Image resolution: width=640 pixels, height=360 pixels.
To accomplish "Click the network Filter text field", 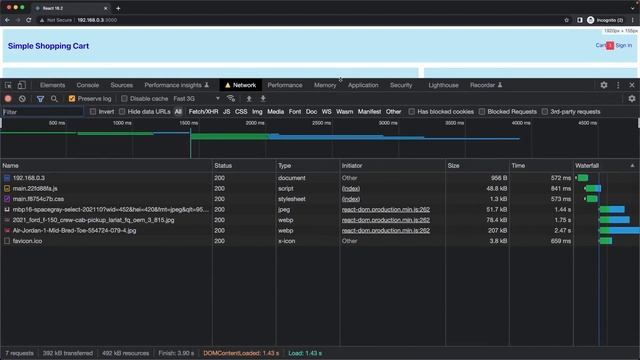I will click(x=42, y=112).
